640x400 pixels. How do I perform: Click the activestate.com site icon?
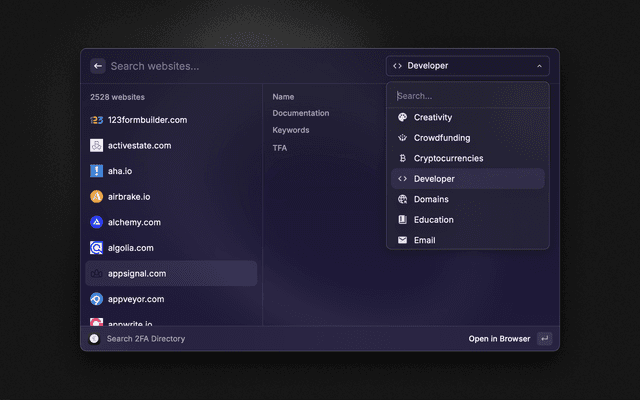[97, 146]
